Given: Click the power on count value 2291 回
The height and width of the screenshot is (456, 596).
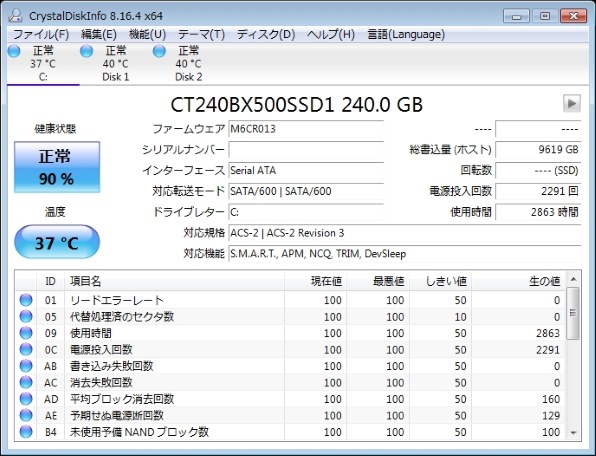Looking at the screenshot, I should pos(539,191).
